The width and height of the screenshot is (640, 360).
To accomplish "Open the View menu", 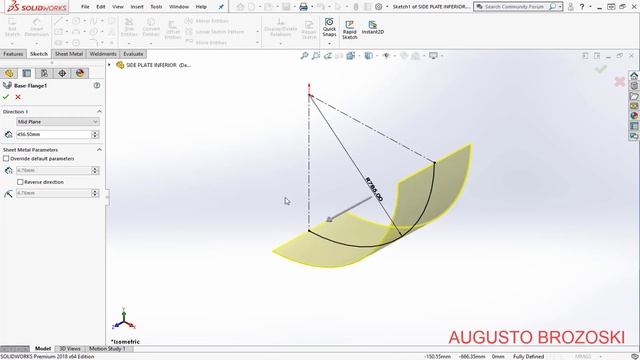I will click(x=118, y=7).
